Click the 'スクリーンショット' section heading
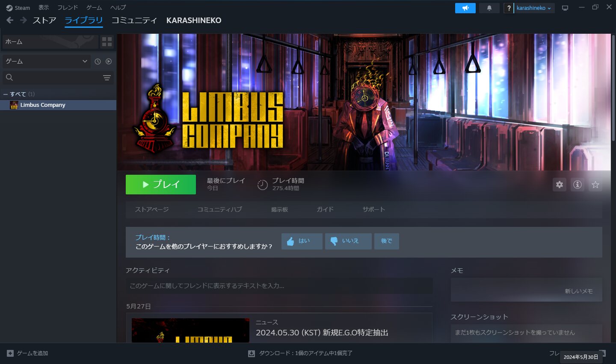Viewport: 616px width, 364px height. 480,317
